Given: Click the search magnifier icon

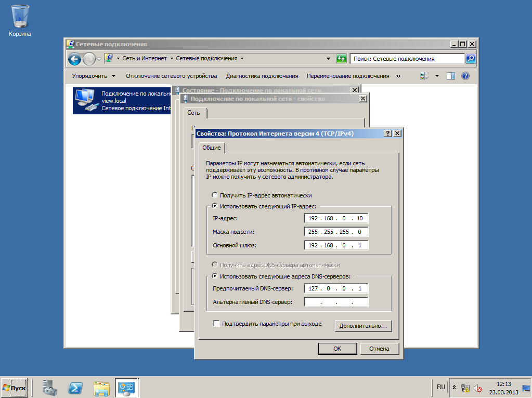Looking at the screenshot, I should click(471, 59).
